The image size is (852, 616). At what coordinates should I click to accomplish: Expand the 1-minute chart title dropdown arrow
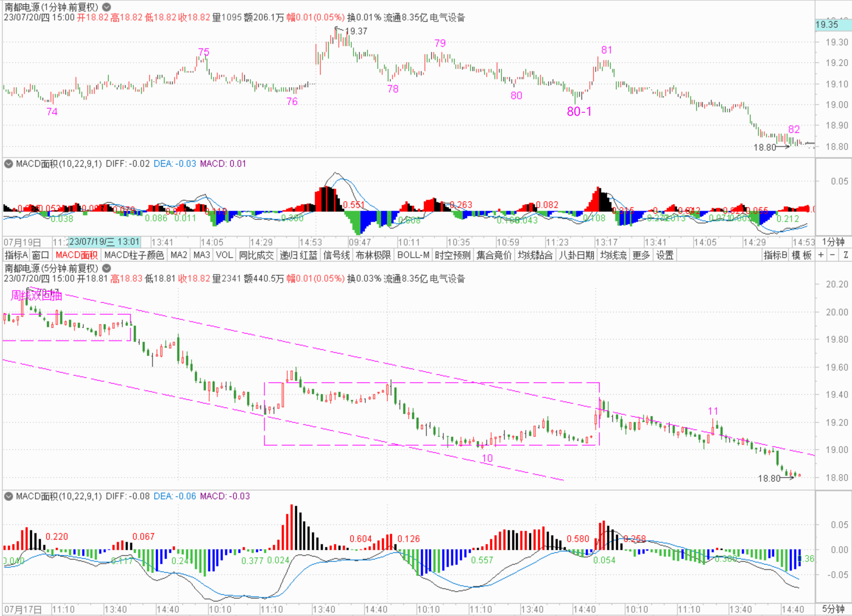[x=106, y=7]
